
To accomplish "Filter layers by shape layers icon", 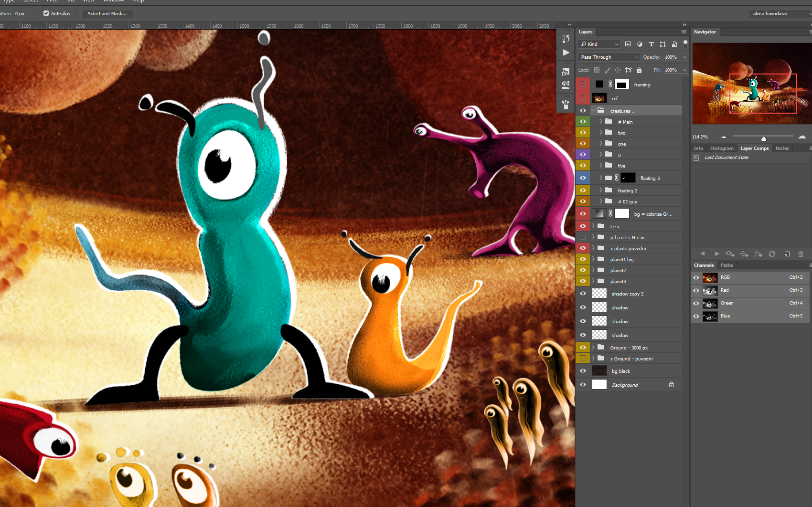I will 662,44.
